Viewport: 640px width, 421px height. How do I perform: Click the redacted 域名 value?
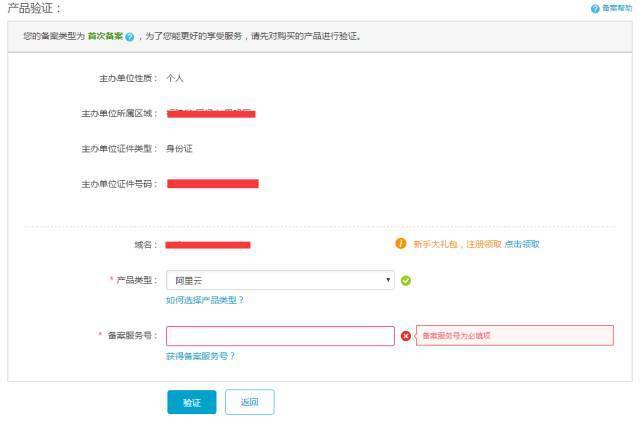(208, 245)
